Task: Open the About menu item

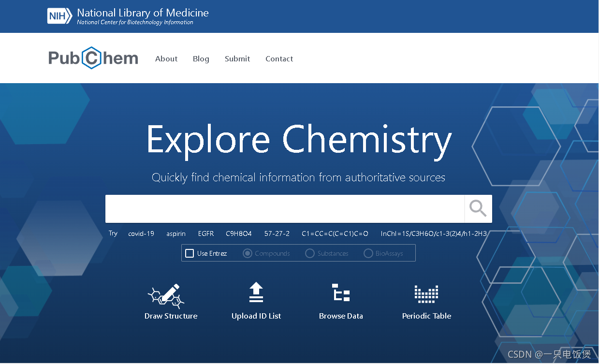Action: click(x=166, y=58)
